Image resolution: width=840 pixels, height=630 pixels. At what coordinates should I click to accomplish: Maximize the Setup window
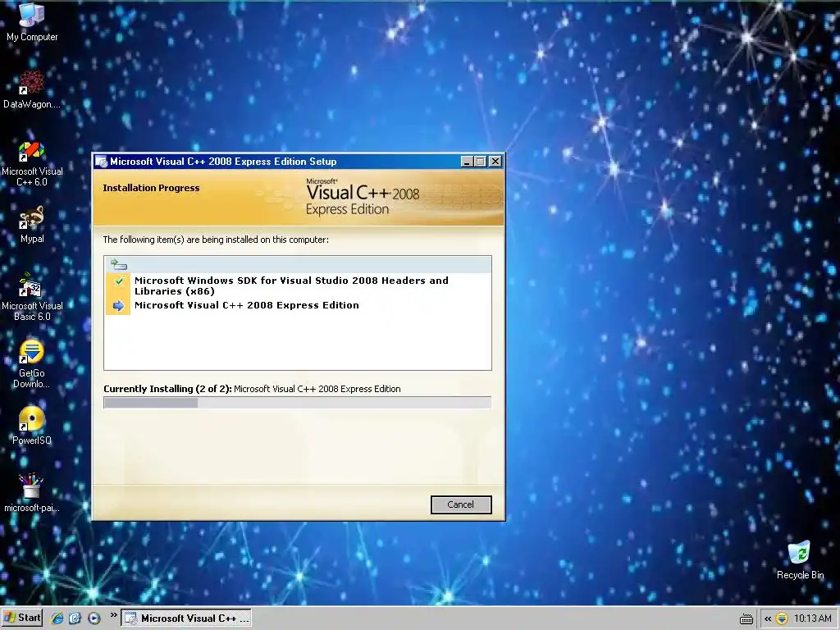coord(481,162)
